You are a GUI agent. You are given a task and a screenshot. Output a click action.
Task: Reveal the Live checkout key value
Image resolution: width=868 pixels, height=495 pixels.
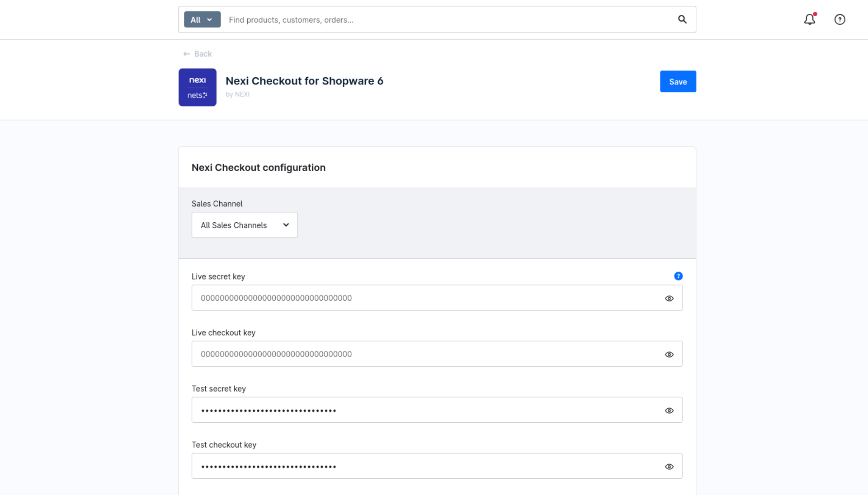669,354
